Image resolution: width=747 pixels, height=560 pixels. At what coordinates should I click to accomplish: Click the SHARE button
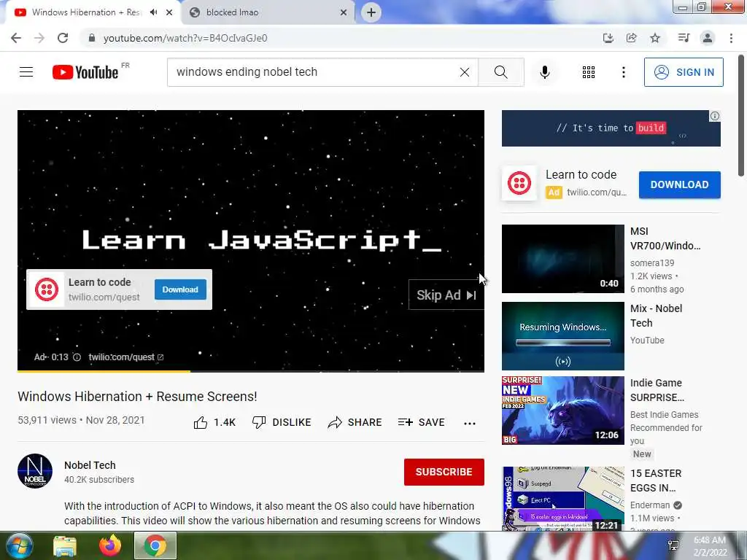pyautogui.click(x=355, y=422)
